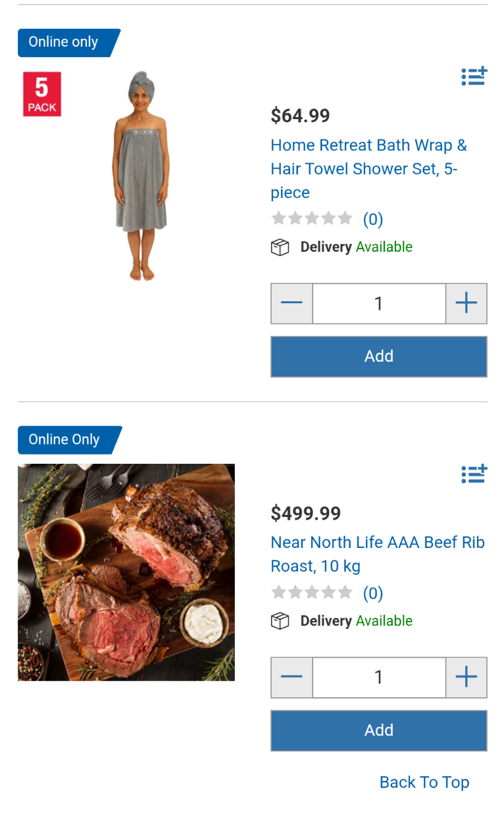
Task: Decrease beef rib roast quantity
Action: coord(291,677)
